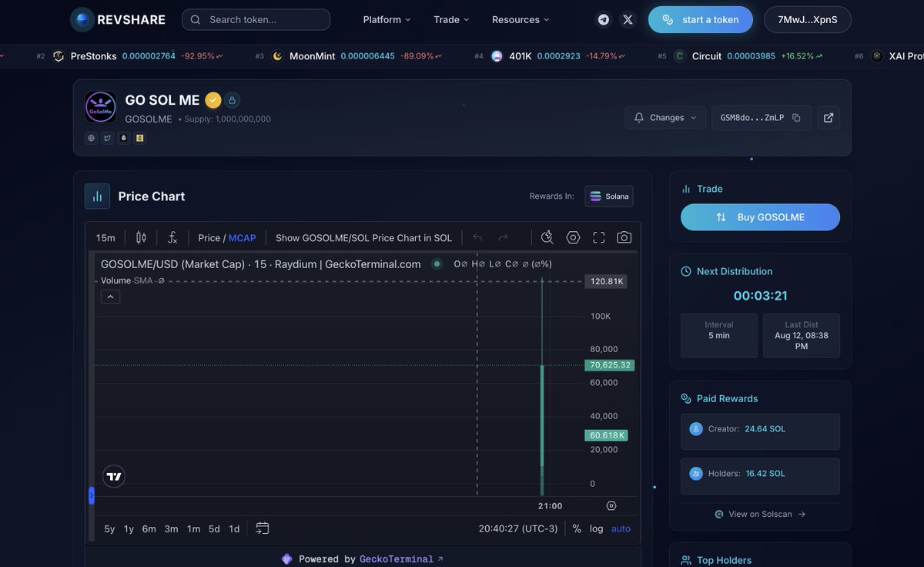924x567 pixels.
Task: Open View on Solscan link
Action: coord(760,514)
